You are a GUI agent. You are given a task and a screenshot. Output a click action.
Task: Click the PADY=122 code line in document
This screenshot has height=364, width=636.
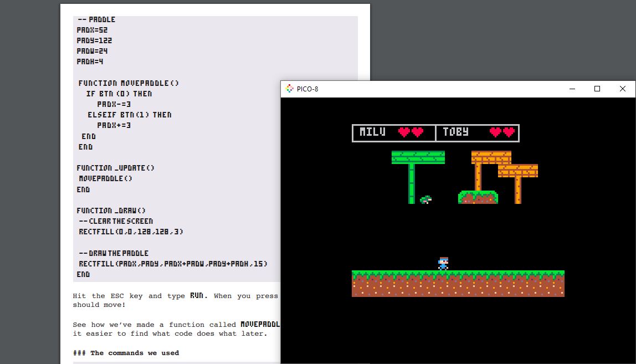(94, 40)
